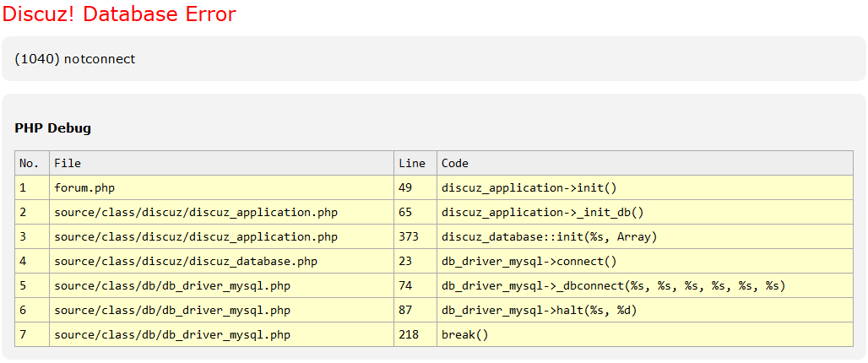Select 'db_driver_mysql->halt(%s, %d)' code cell
The image size is (868, 363).
645,311
